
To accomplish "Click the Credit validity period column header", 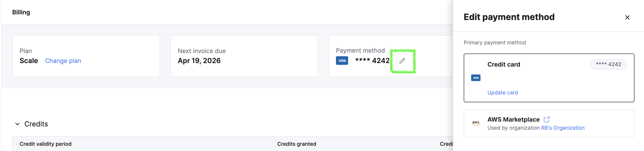I will pos(46,144).
